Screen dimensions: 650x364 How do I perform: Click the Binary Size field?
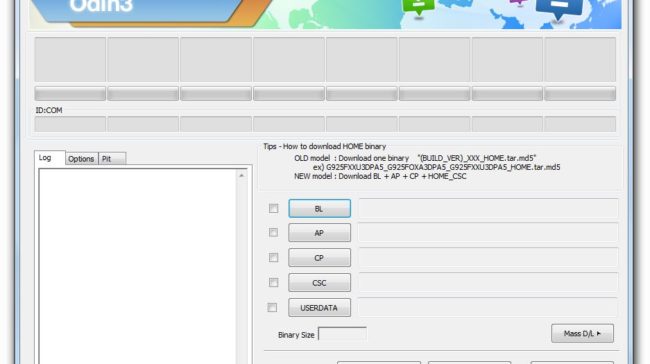coord(342,334)
